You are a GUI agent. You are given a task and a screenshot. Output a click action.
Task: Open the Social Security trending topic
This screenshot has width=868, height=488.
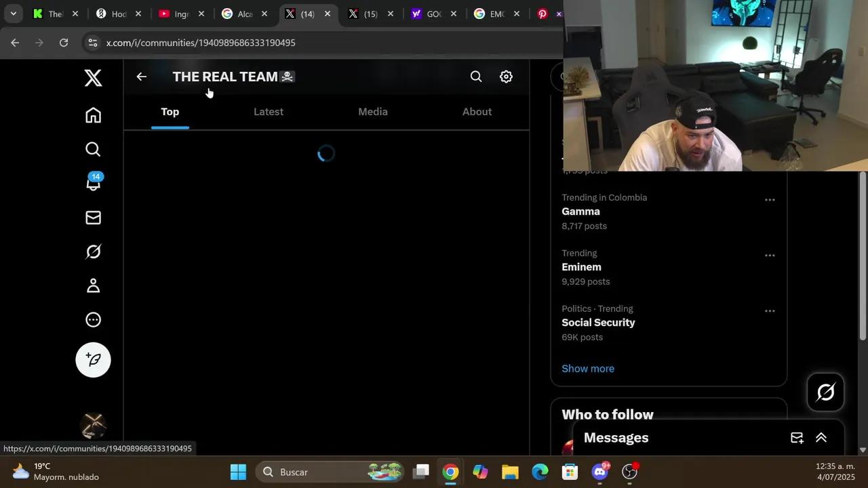598,323
